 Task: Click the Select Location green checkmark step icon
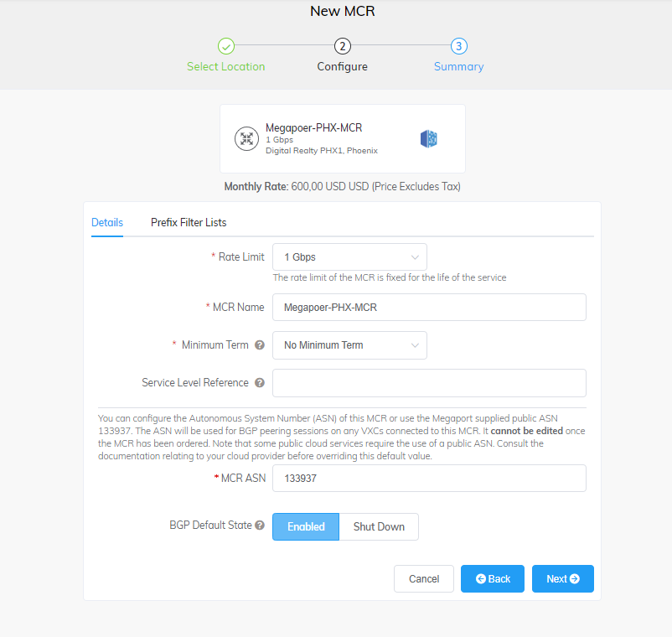pyautogui.click(x=226, y=46)
